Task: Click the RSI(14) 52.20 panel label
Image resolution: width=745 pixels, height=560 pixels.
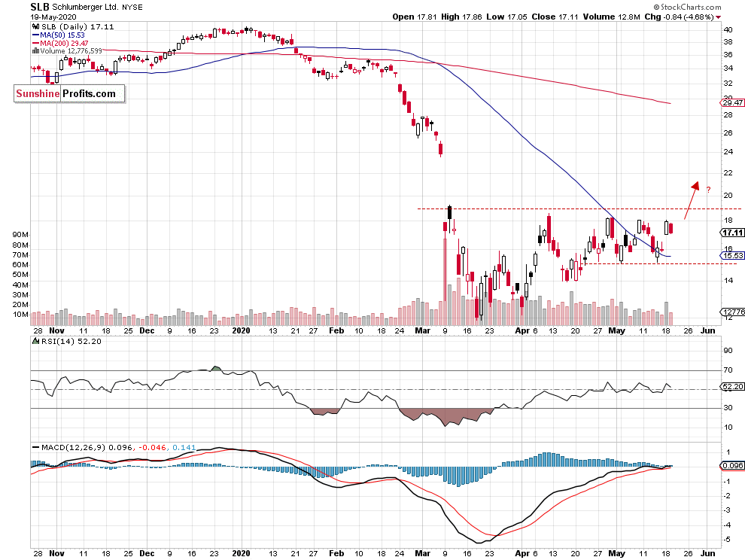Action: pyautogui.click(x=71, y=341)
